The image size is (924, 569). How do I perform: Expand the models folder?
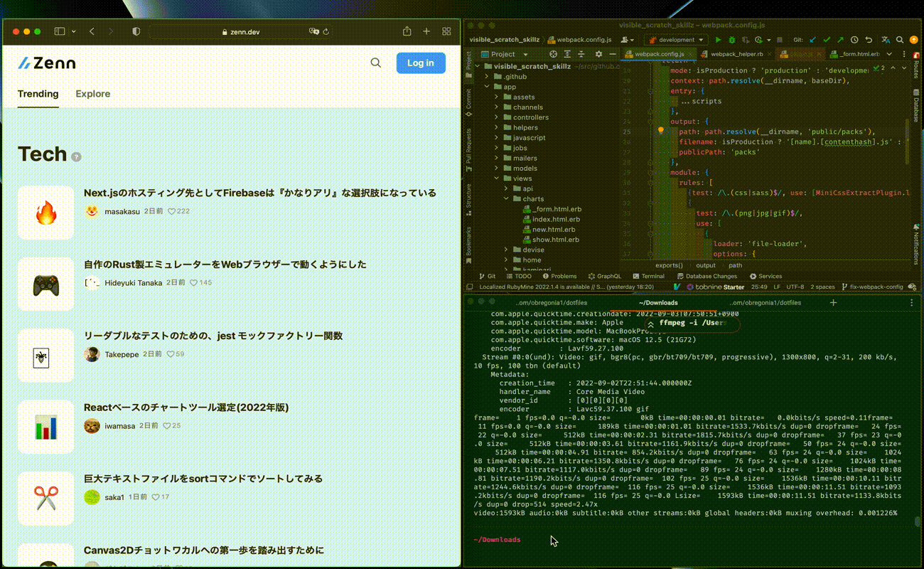pyautogui.click(x=498, y=169)
